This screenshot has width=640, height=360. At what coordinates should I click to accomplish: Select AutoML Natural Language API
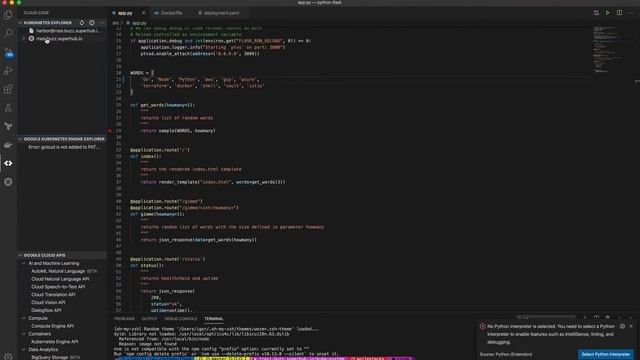click(x=64, y=271)
